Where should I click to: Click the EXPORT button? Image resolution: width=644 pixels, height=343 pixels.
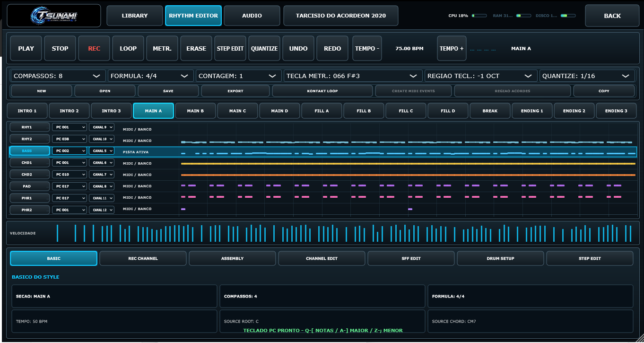pos(235,91)
